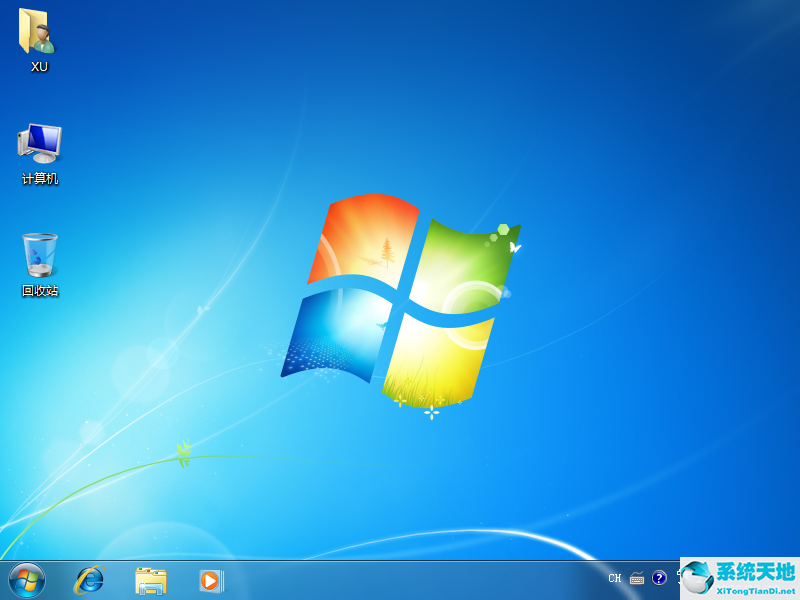Select the XU user folder icon
Screen dimensions: 800x600
click(38, 37)
